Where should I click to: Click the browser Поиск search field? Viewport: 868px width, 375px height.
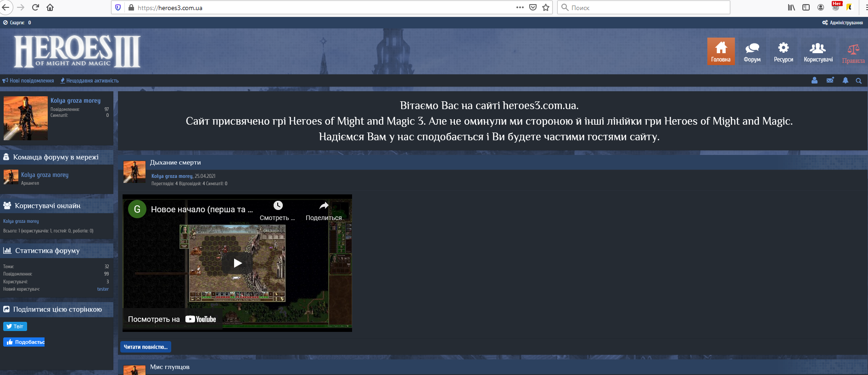click(644, 7)
